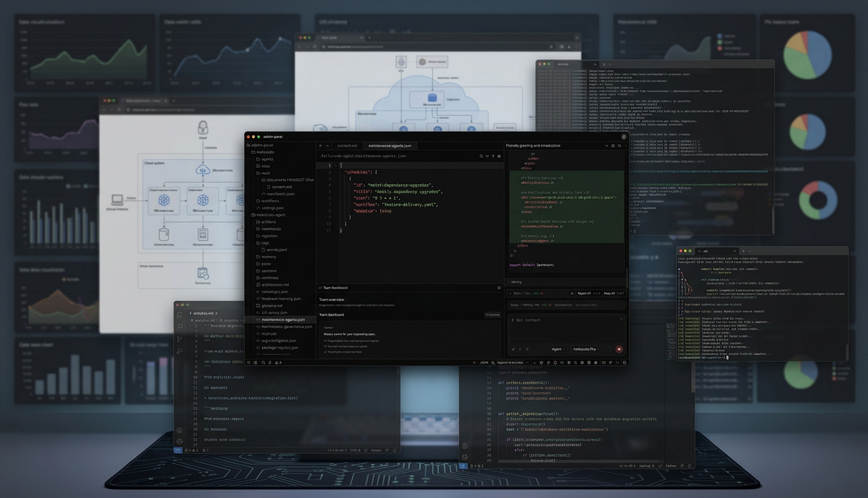The height and width of the screenshot is (498, 868).
Task: Click the small button right of Team dashboard
Action: point(492,314)
